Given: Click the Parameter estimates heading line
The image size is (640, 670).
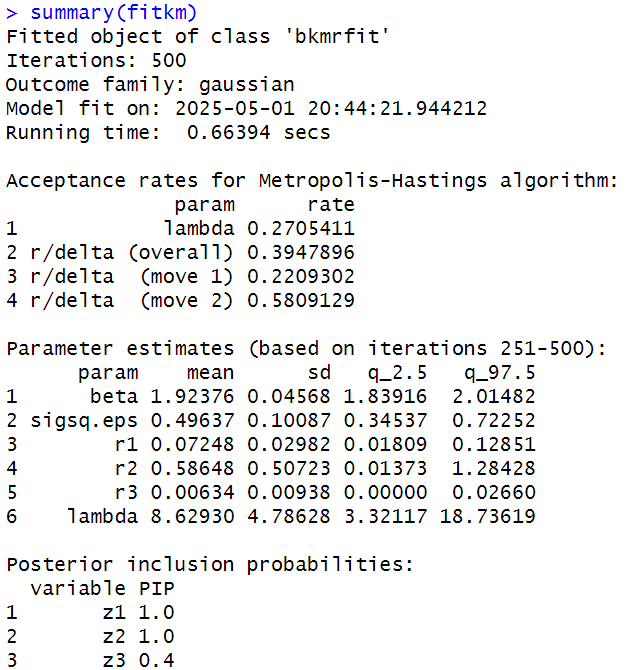Looking at the screenshot, I should [306, 349].
